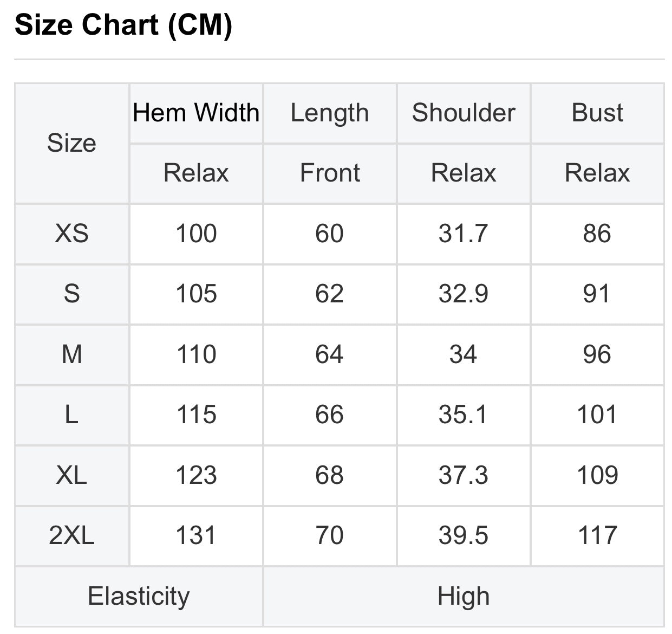Click the Front sub-header under Length
Viewport: 672px width, 634px height.
click(330, 173)
